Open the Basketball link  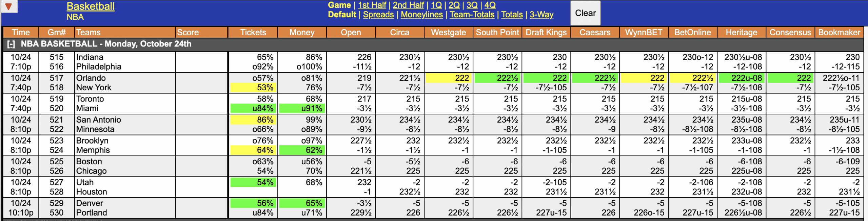[x=91, y=6]
